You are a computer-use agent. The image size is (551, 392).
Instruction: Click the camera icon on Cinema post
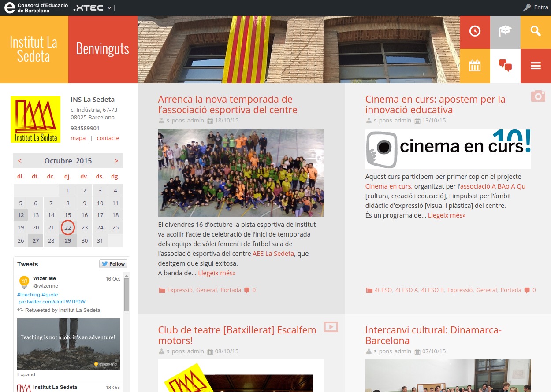click(538, 96)
